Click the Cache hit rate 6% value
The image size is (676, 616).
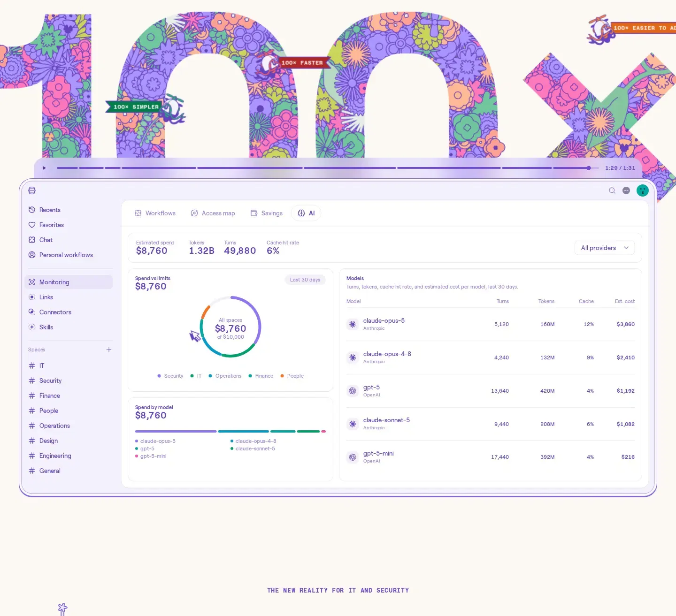[273, 251]
